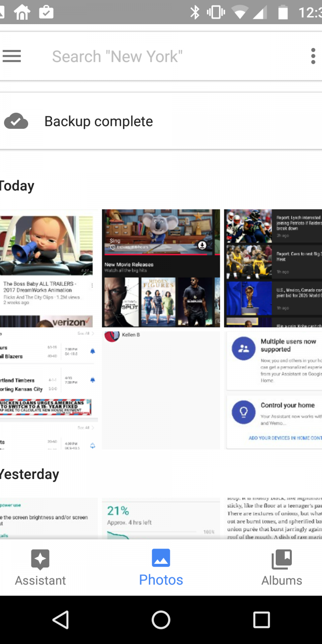This screenshot has width=322, height=644.
Task: Switch to the Assistant tab
Action: pyautogui.click(x=40, y=568)
